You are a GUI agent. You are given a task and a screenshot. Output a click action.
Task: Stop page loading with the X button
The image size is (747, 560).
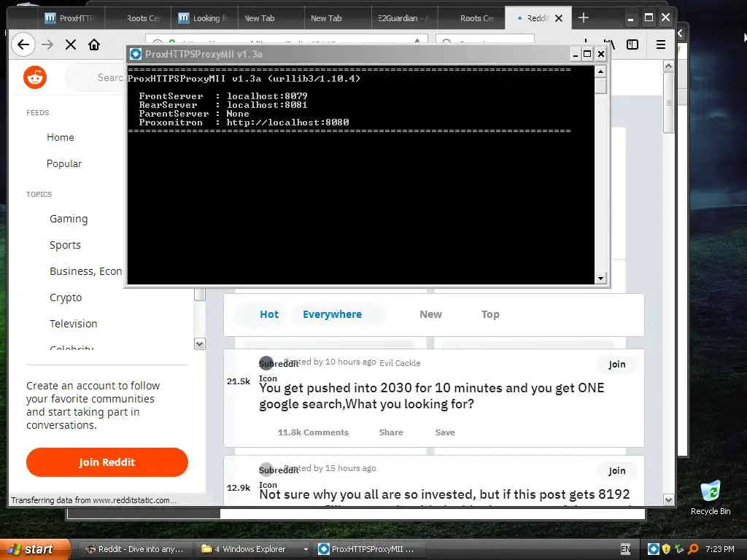pyautogui.click(x=71, y=44)
